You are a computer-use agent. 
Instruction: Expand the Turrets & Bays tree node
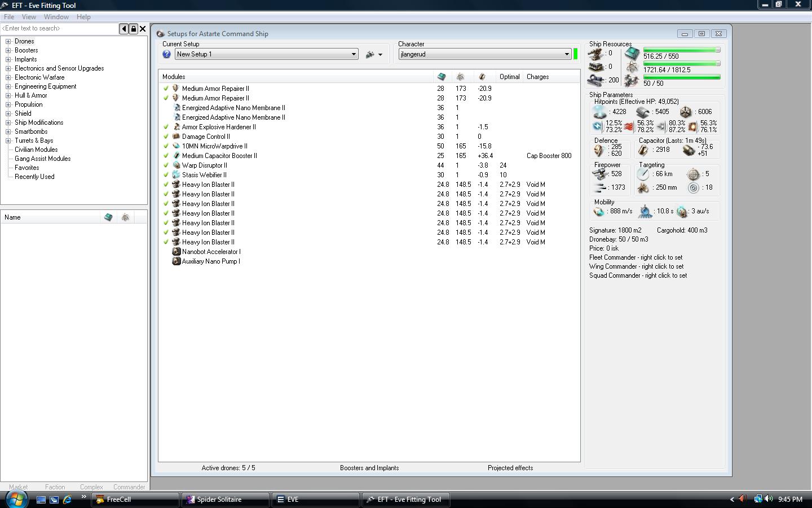(8, 141)
